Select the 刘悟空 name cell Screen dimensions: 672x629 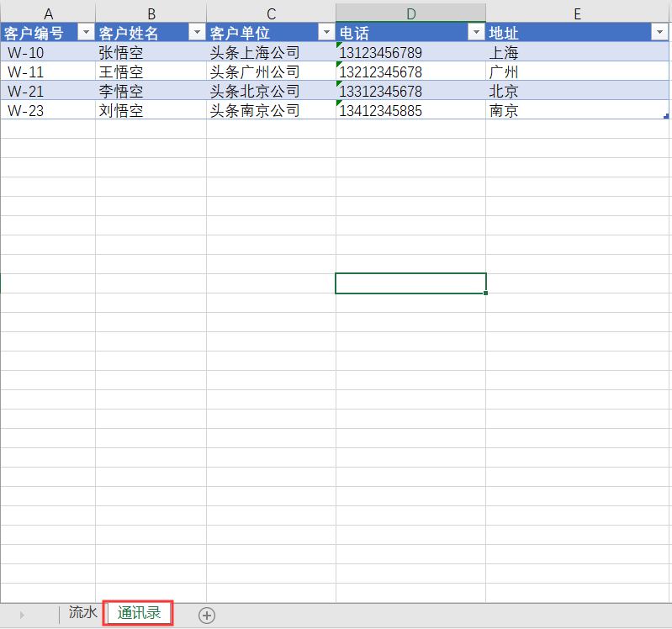(x=151, y=110)
